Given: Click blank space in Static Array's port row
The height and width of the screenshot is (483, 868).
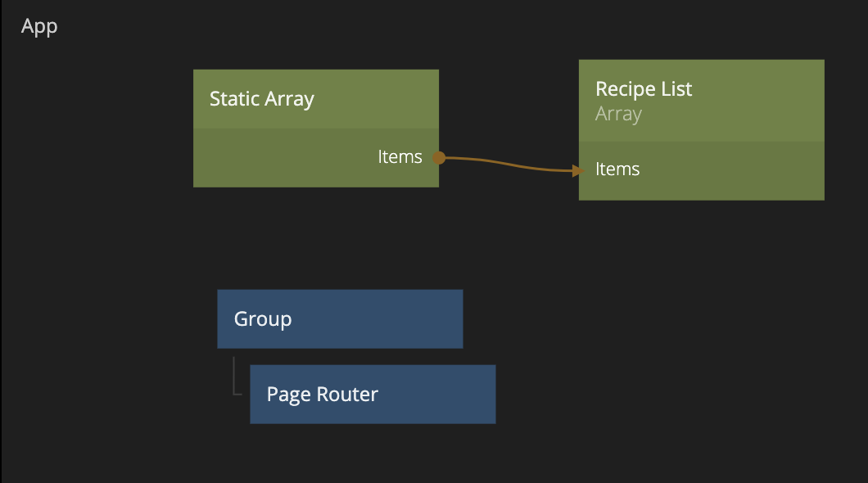Looking at the screenshot, I should 278,158.
